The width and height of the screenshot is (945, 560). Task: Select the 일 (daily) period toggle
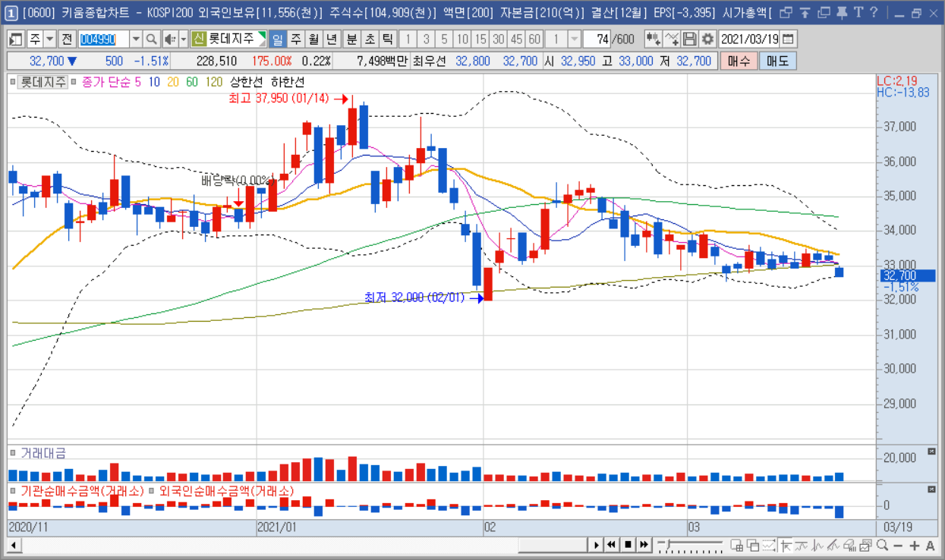click(277, 39)
